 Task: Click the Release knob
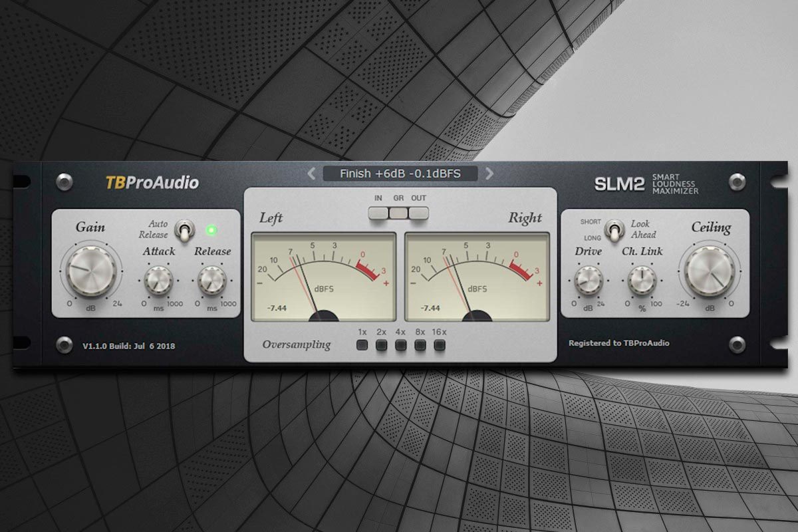212,280
